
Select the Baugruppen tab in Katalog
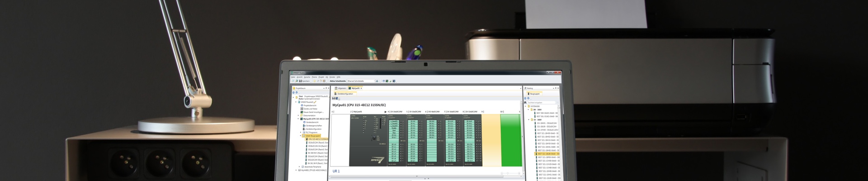point(534,94)
